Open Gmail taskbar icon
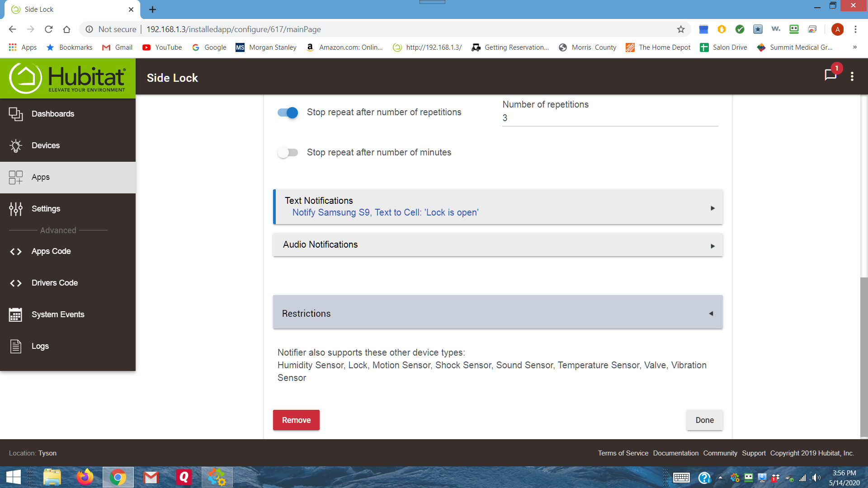Screen dimensions: 868x488 (x=151, y=477)
